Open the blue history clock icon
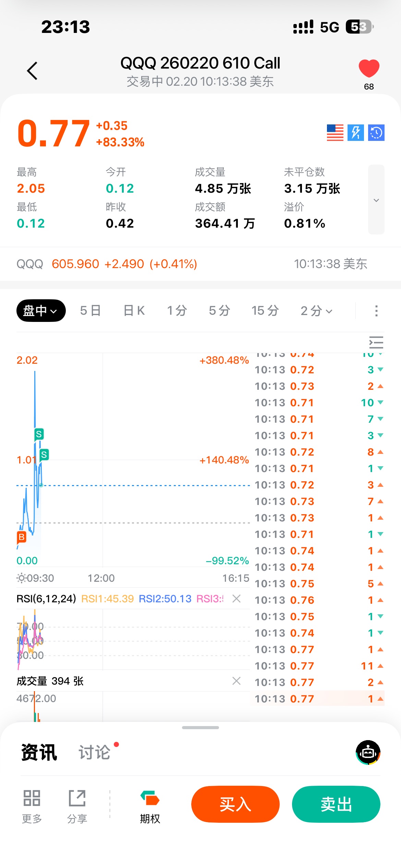The width and height of the screenshot is (401, 868). click(376, 133)
